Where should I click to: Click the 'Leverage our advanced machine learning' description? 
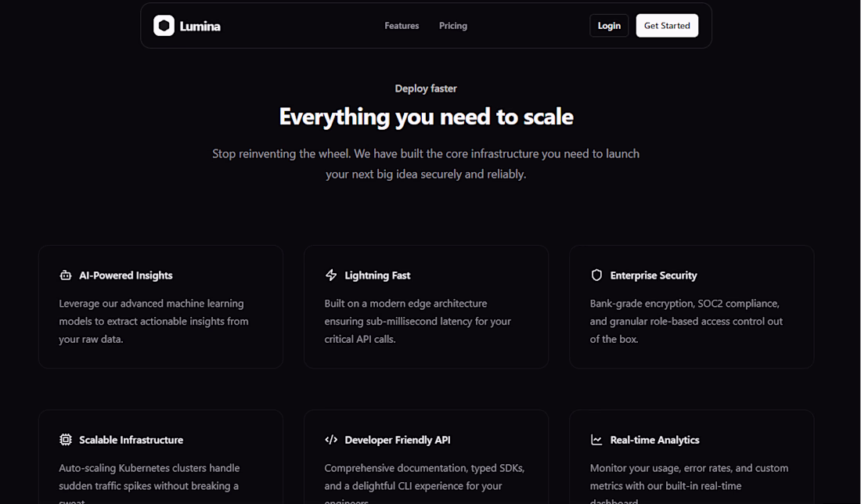(153, 321)
